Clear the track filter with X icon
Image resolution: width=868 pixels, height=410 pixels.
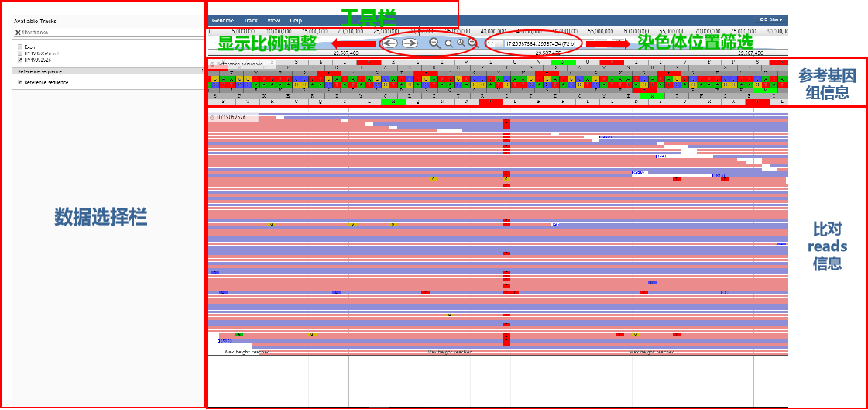click(18, 32)
